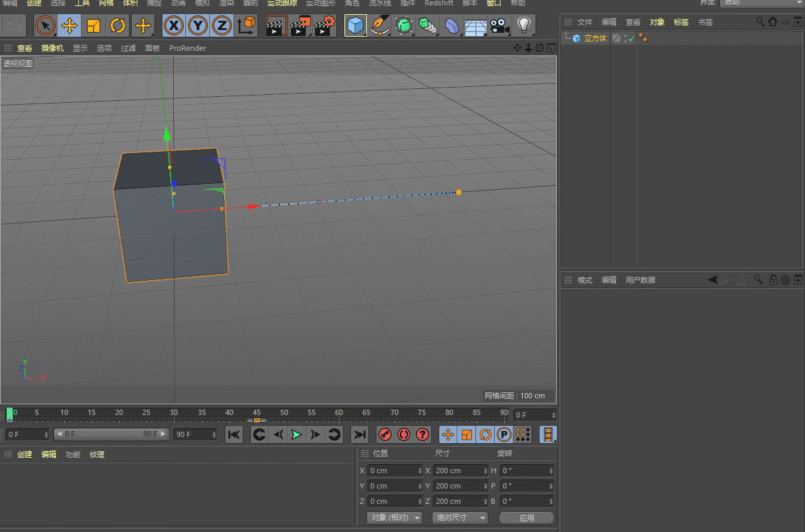Open the 标签 menu in Object Manager
Image resolution: width=805 pixels, height=532 pixels.
click(x=681, y=22)
